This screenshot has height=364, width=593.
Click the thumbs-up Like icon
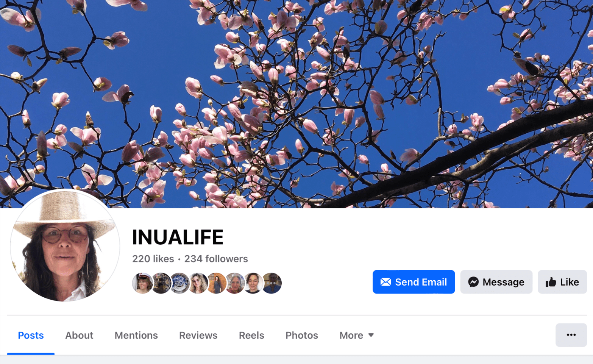coord(551,282)
